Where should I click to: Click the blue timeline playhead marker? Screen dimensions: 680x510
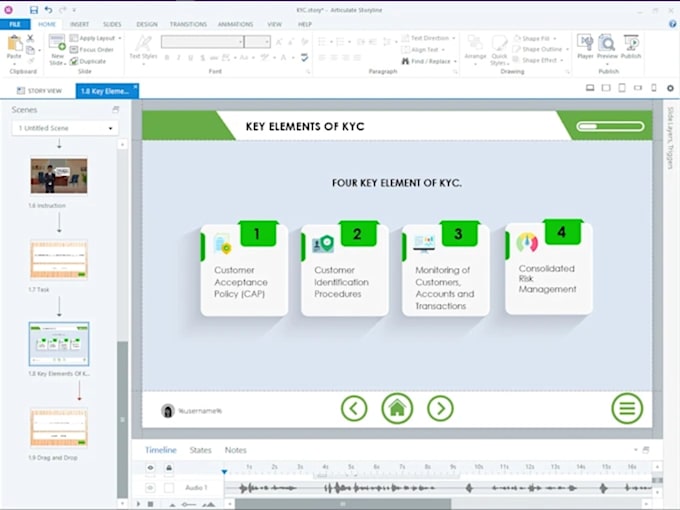224,471
